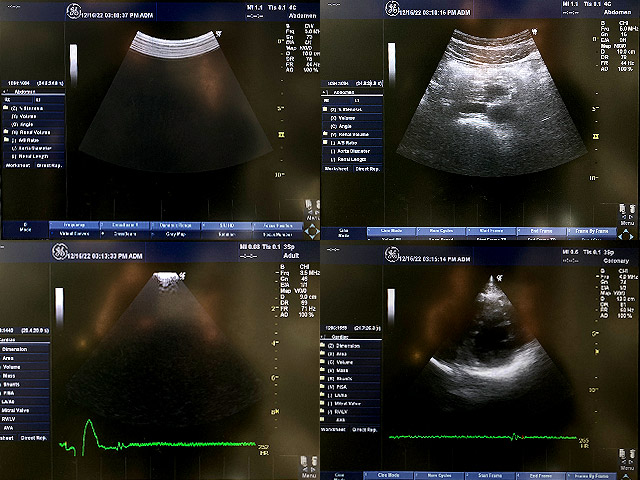The image size is (640, 480).
Task: Click % Stenosis folder icon in top-left screen
Action: (6, 108)
